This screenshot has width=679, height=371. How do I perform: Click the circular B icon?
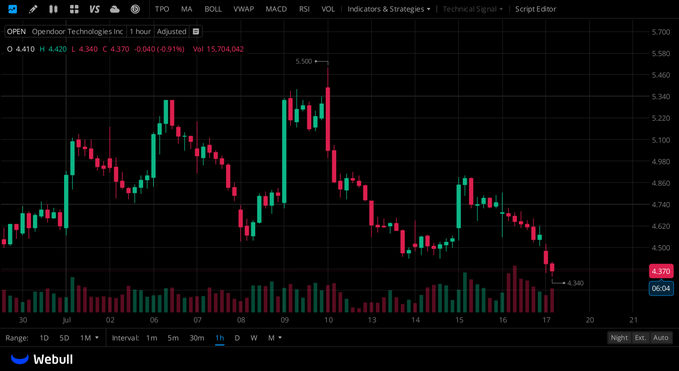pyautogui.click(x=135, y=9)
